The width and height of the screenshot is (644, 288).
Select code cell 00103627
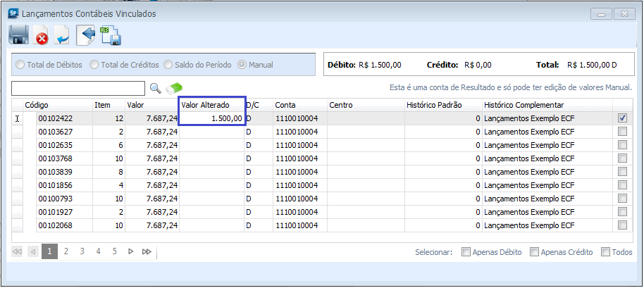tap(64, 132)
